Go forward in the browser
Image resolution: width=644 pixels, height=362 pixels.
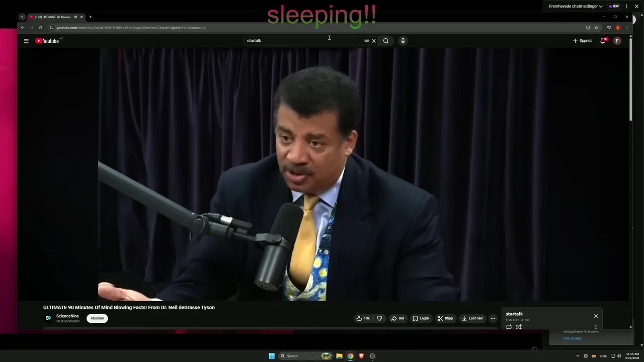[x=31, y=28]
